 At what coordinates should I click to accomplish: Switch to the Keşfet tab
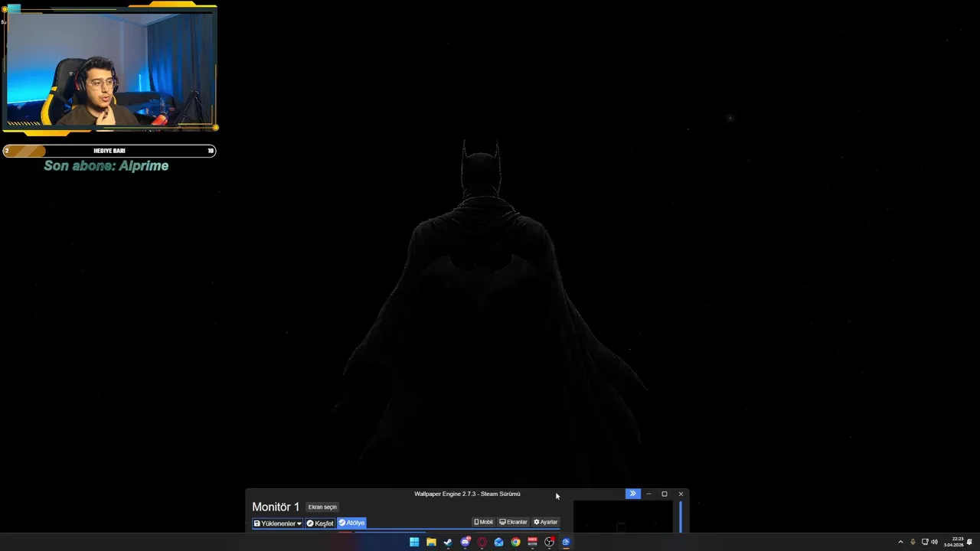320,523
